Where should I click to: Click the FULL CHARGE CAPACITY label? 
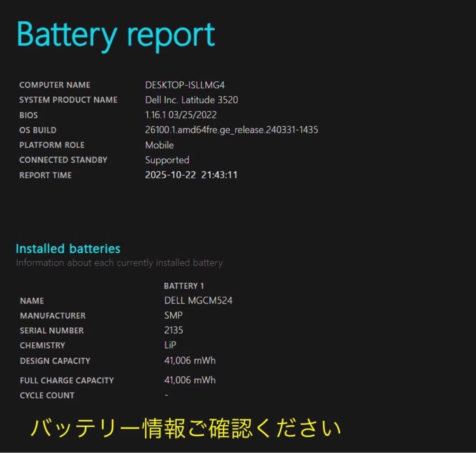[67, 380]
